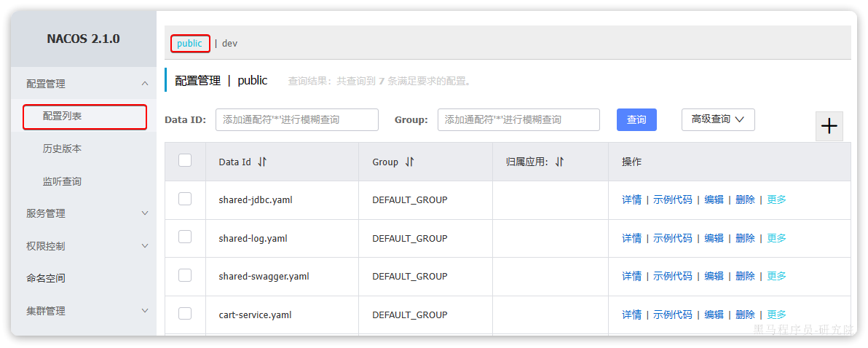Open 详情 for shared-jdbc.yaml

point(631,199)
